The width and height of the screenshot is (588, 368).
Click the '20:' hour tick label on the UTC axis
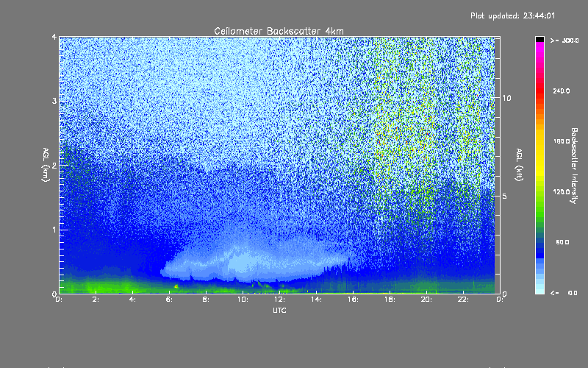tap(427, 300)
